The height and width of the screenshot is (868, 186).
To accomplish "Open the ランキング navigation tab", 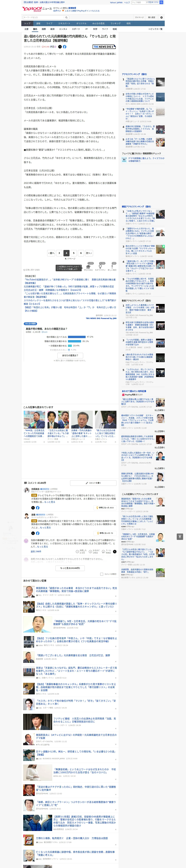I will pyautogui.click(x=115, y=24).
